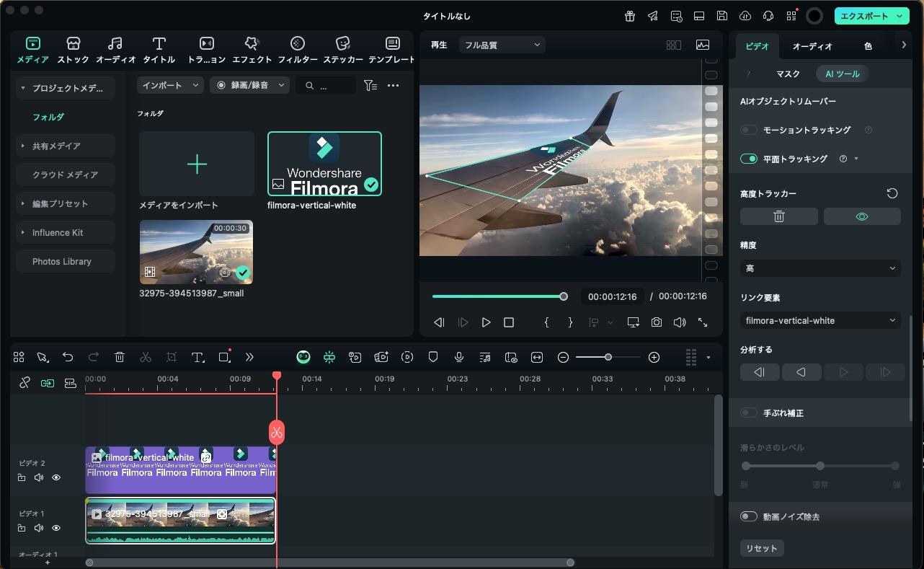Open the リンク要素 filmora-vertical-white dropdown

(820, 320)
